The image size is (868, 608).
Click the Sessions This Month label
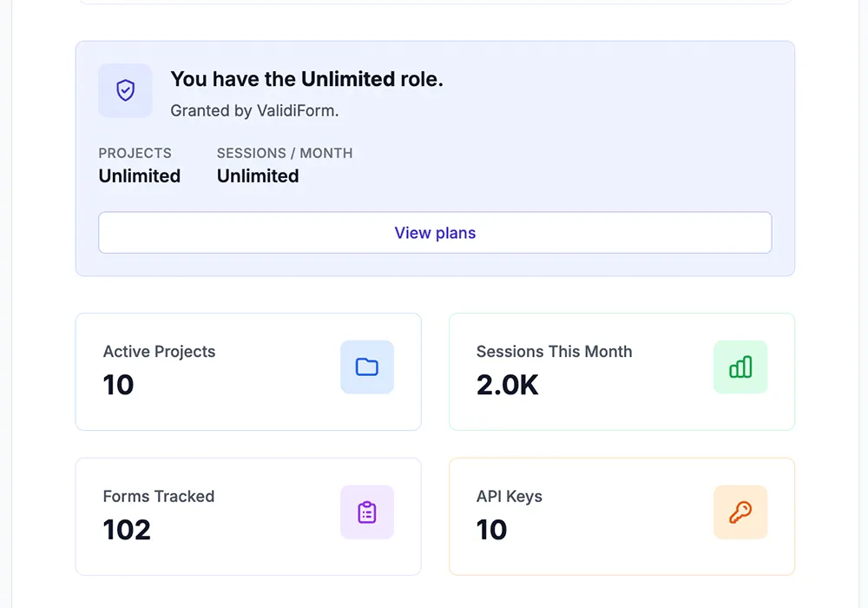click(x=554, y=352)
